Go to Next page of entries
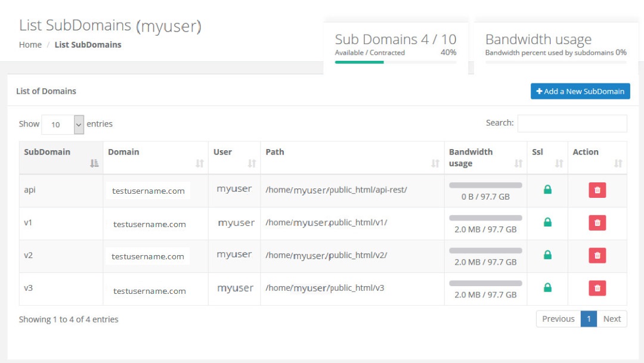This screenshot has height=363, width=644. [x=612, y=319]
